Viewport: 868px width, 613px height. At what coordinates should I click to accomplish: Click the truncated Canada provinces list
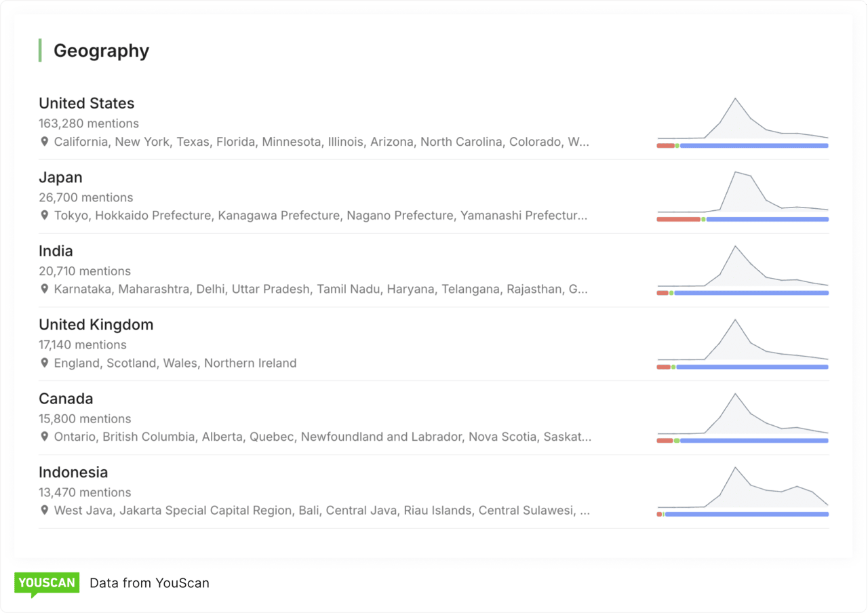(x=322, y=437)
